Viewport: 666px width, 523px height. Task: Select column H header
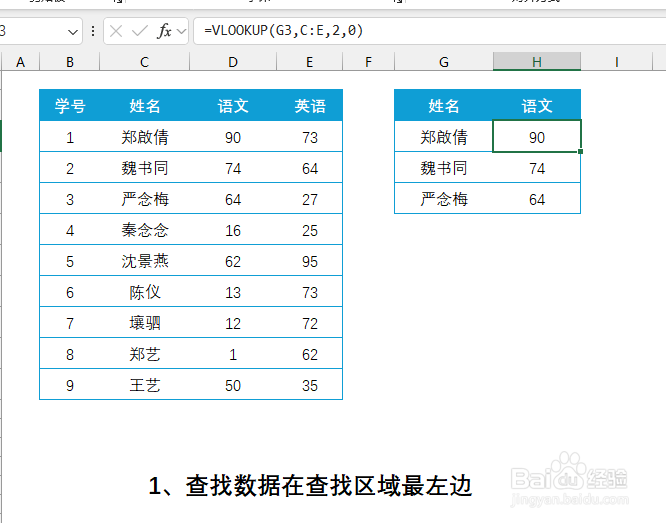click(x=537, y=62)
